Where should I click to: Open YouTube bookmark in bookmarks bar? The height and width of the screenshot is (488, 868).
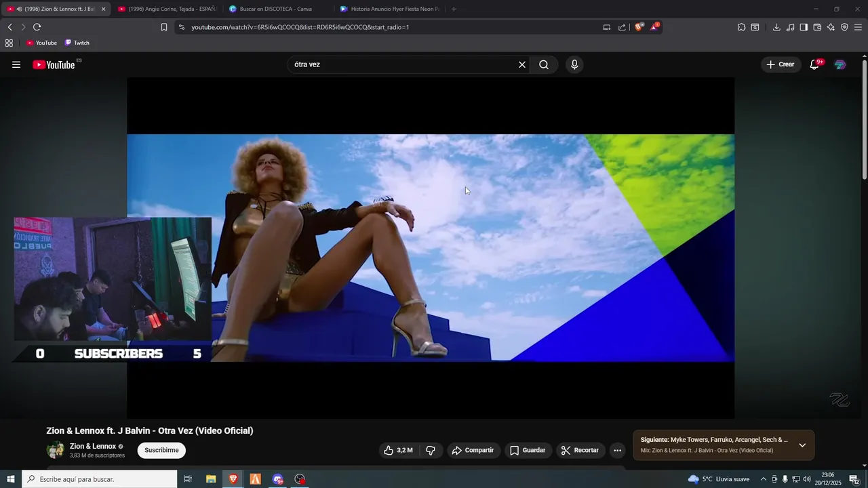[41, 43]
